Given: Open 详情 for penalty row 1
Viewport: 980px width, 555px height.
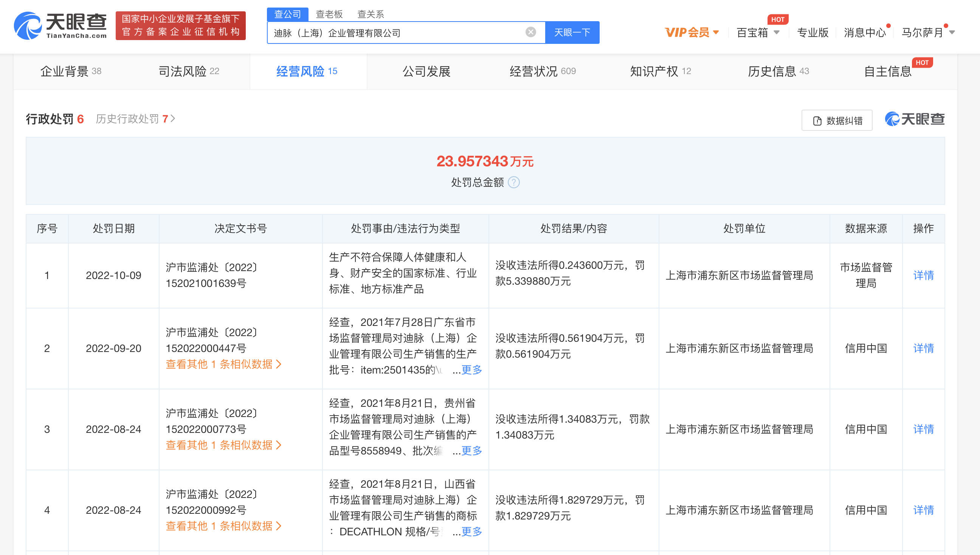Looking at the screenshot, I should click(x=923, y=275).
